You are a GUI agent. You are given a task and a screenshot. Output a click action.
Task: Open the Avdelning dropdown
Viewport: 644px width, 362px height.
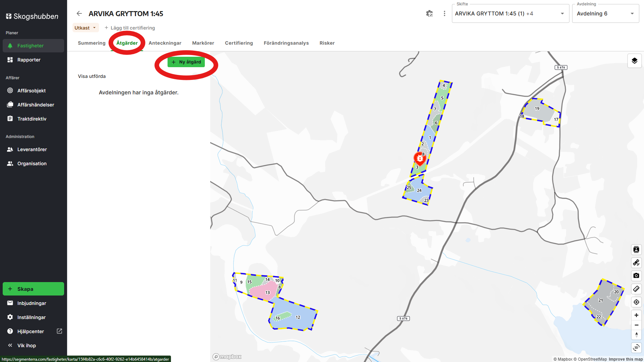(x=605, y=13)
